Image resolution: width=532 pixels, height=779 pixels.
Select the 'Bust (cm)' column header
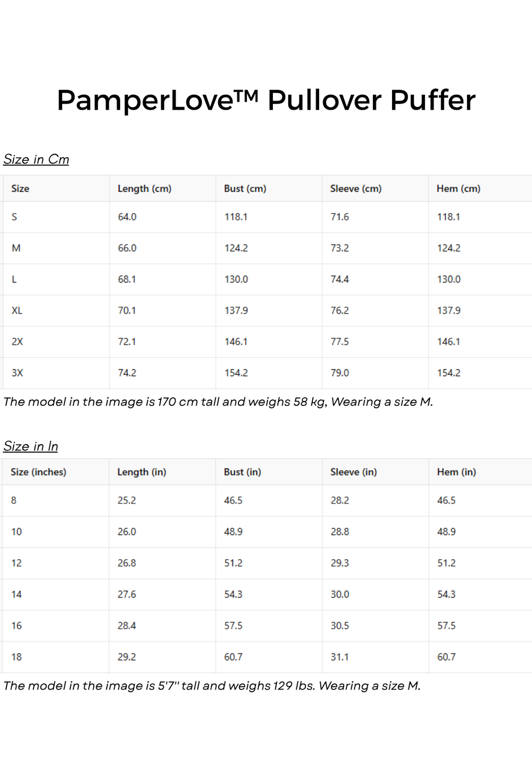tap(245, 188)
